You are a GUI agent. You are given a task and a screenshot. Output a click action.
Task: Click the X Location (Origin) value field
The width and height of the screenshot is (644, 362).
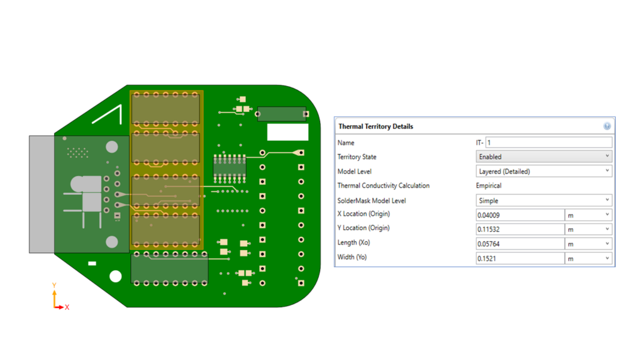519,215
